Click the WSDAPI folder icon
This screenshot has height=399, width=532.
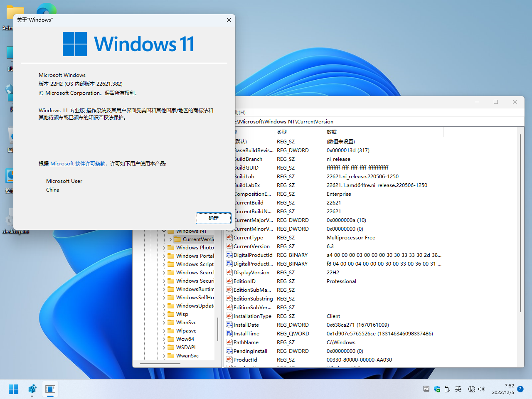pyautogui.click(x=171, y=347)
